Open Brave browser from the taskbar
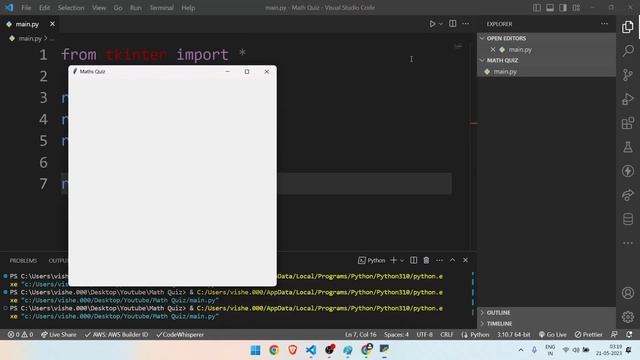Viewport: 640px width, 360px height. [x=292, y=350]
